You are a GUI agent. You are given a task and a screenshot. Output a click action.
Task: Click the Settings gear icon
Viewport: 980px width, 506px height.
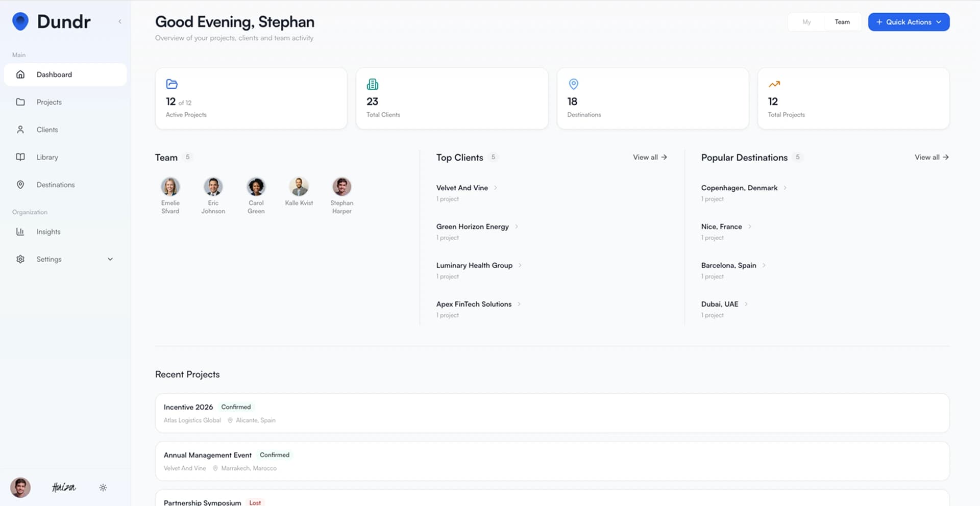point(20,259)
